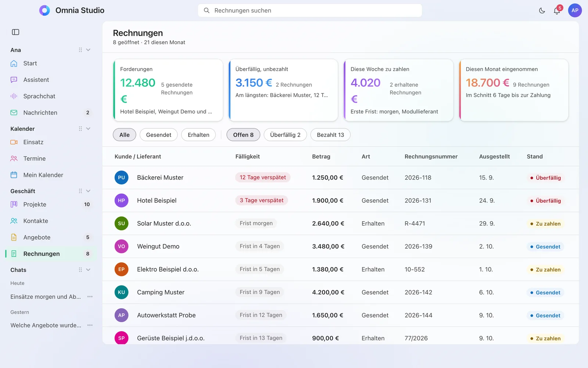
Task: Show Überfällig 2 invoices
Action: [285, 135]
